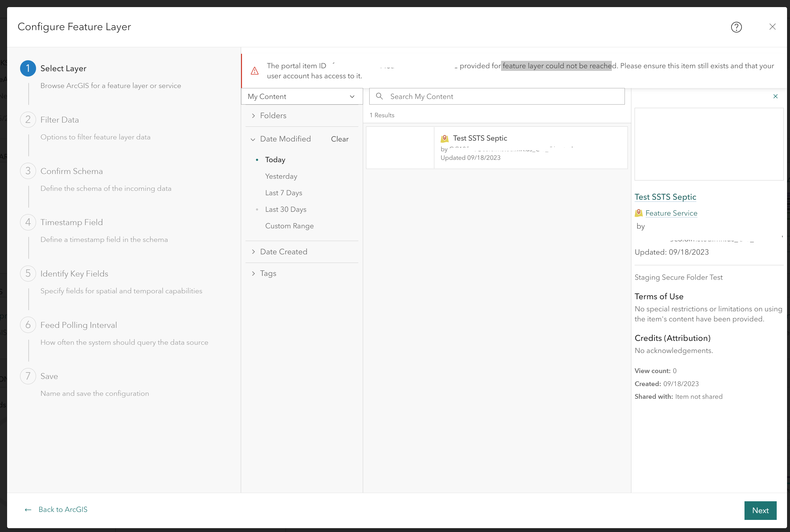Click the Search My Content field

point(502,97)
